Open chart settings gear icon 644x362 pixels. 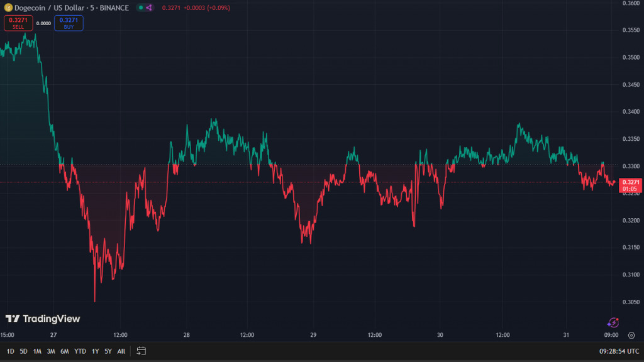pos(631,336)
